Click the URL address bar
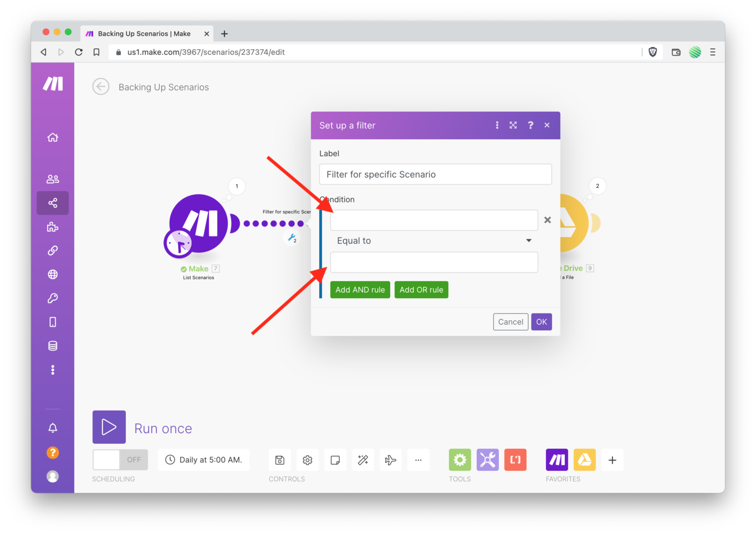This screenshot has width=756, height=534. click(x=375, y=52)
